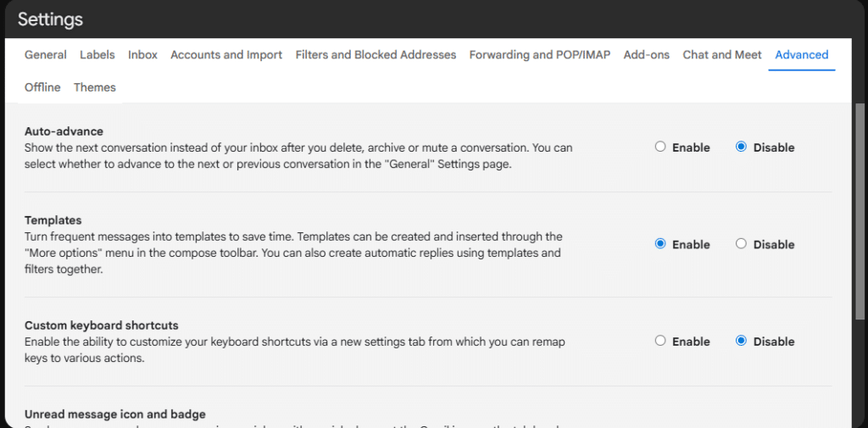Viewport: 868px width, 428px height.
Task: Open Forwarding and POP/IMAP tab
Action: click(539, 55)
